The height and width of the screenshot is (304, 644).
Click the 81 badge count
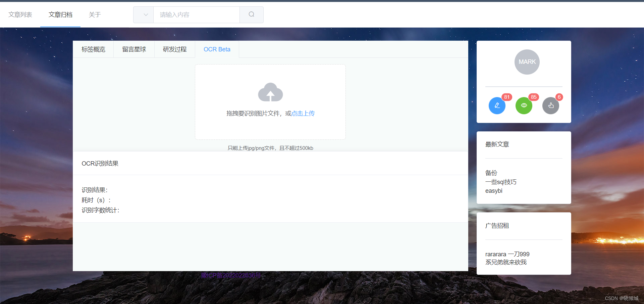click(507, 97)
